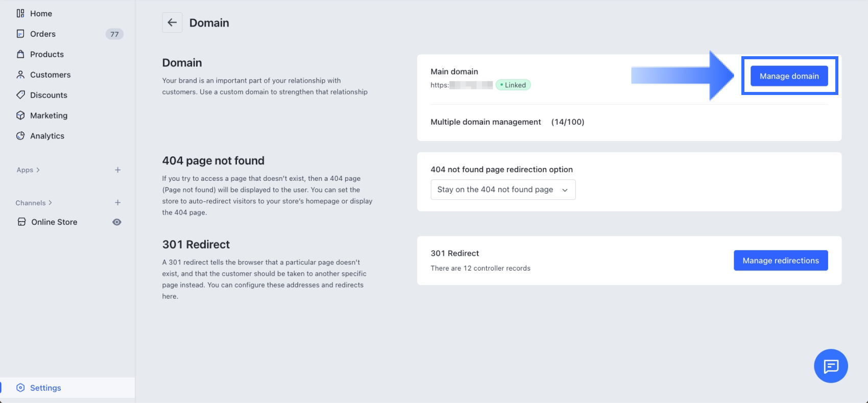The width and height of the screenshot is (868, 403).
Task: Select the Customers person icon
Action: (x=20, y=75)
